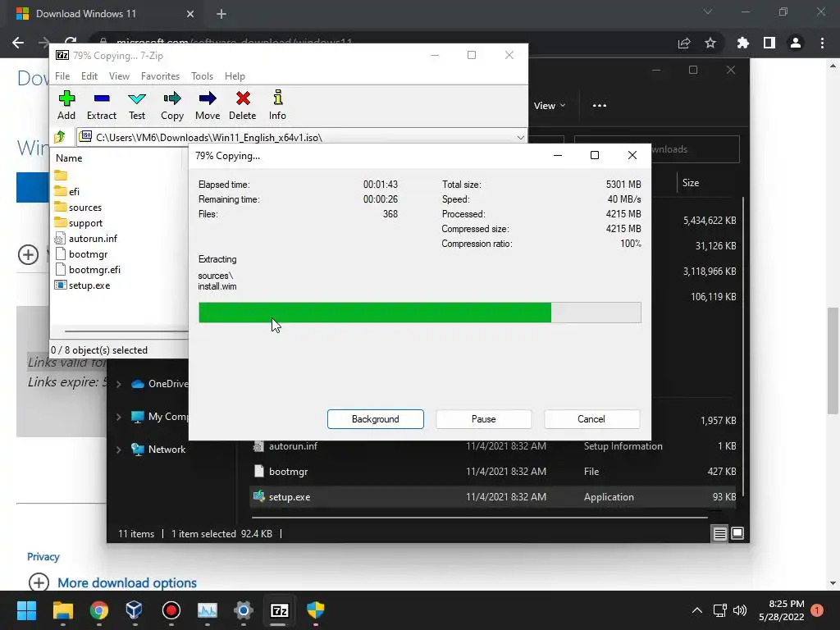Open VirtualBox from the taskbar
Image resolution: width=840 pixels, height=630 pixels.
point(135,610)
